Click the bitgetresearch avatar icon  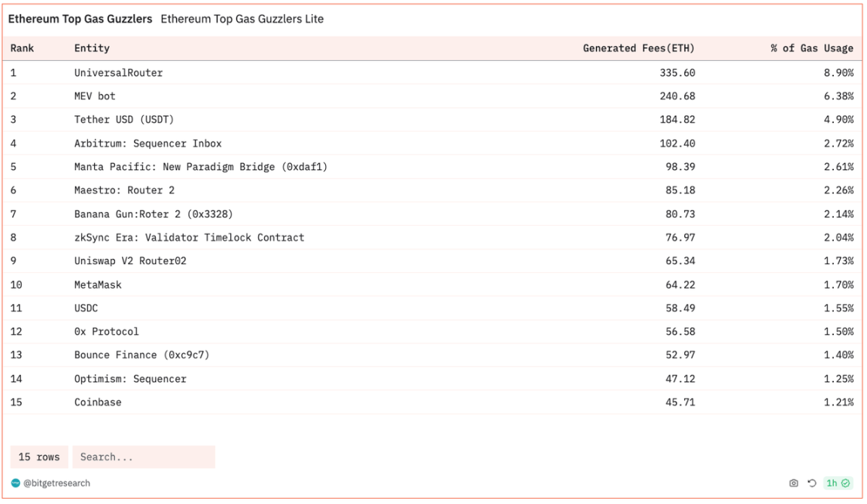[x=16, y=483]
